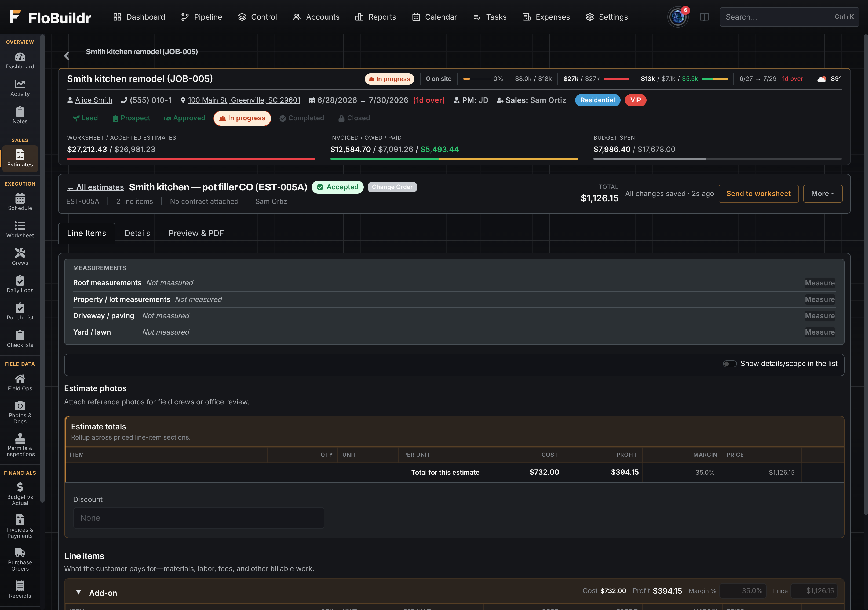Open the Crews tools icon
The image size is (868, 610).
tap(20, 253)
